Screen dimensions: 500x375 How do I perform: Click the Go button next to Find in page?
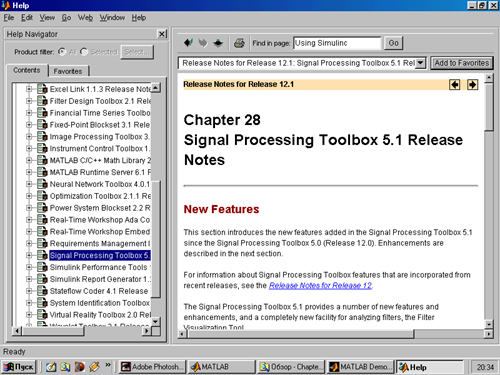pos(393,43)
